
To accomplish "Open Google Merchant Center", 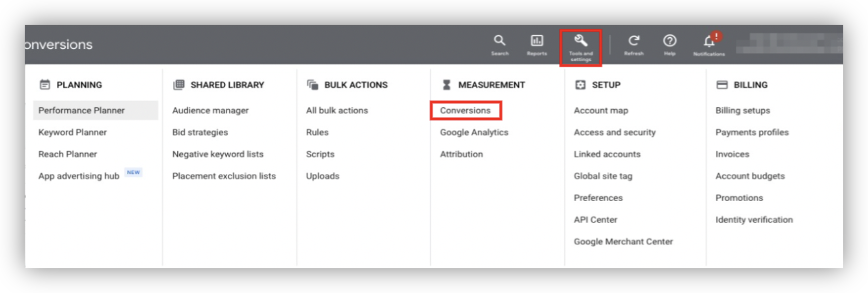I will (x=623, y=241).
